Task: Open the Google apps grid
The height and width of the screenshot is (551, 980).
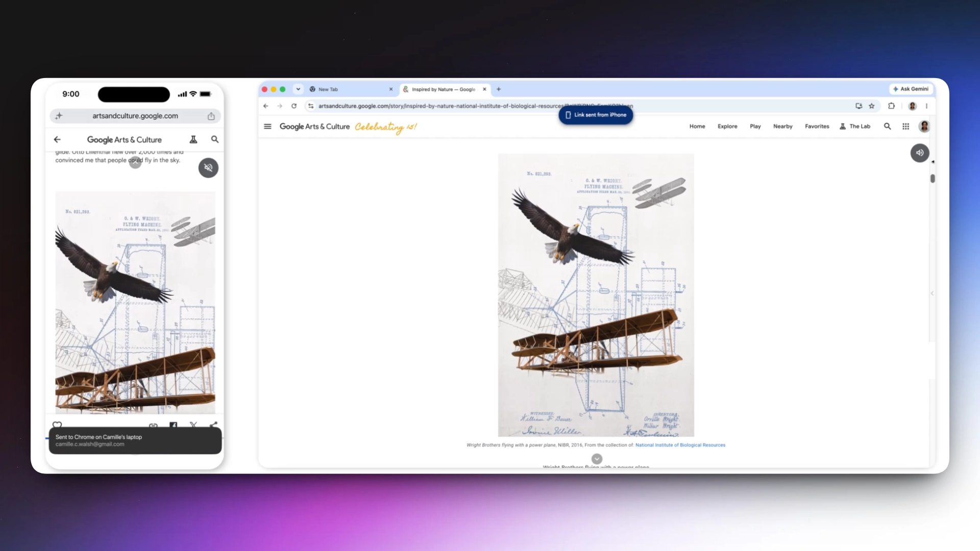Action: pos(906,127)
